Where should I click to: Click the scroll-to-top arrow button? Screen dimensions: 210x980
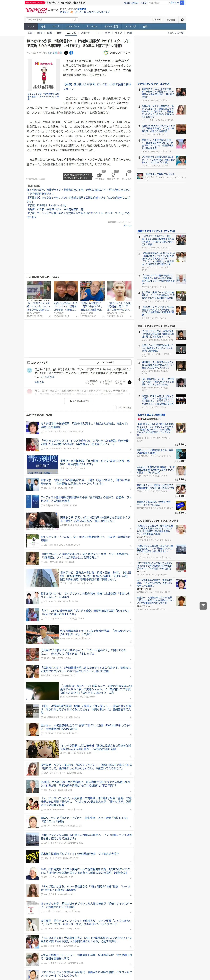click(x=203, y=606)
